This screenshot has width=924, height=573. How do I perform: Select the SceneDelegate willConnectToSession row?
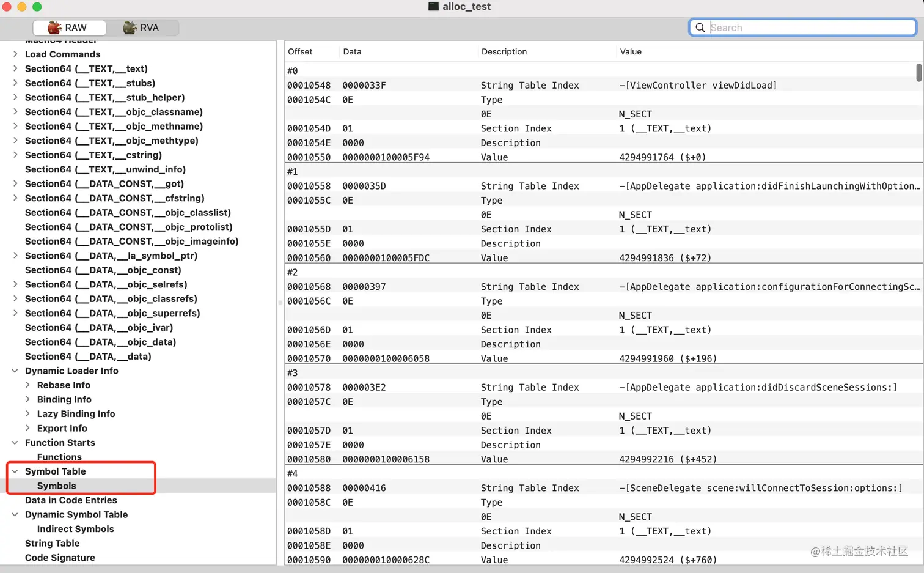click(x=604, y=488)
